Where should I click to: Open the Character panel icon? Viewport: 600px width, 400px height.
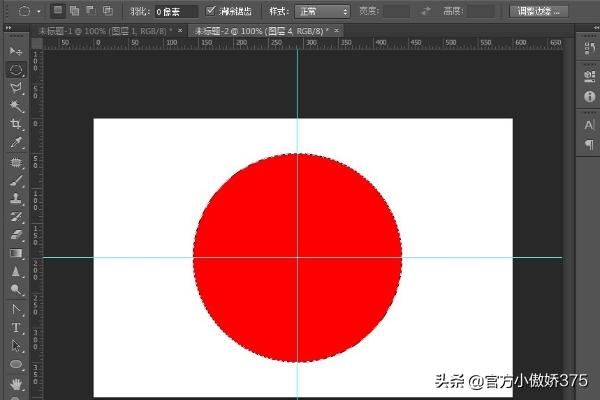point(589,125)
